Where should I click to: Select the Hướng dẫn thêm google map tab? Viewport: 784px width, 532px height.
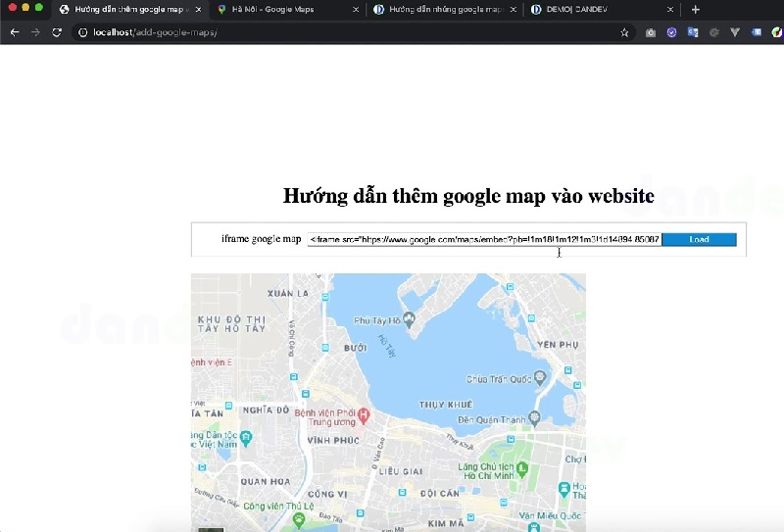(131, 10)
